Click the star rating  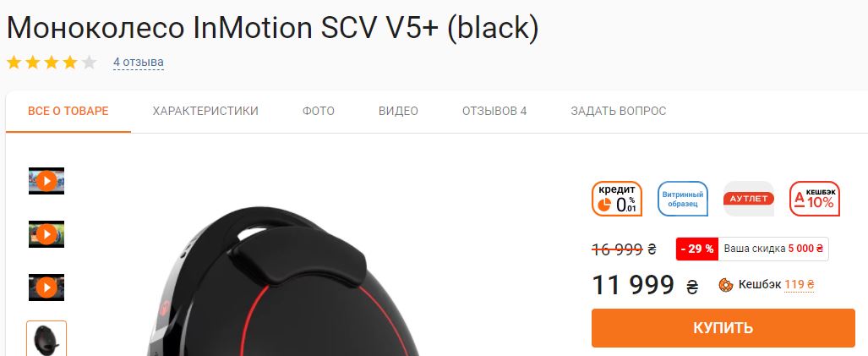click(52, 63)
